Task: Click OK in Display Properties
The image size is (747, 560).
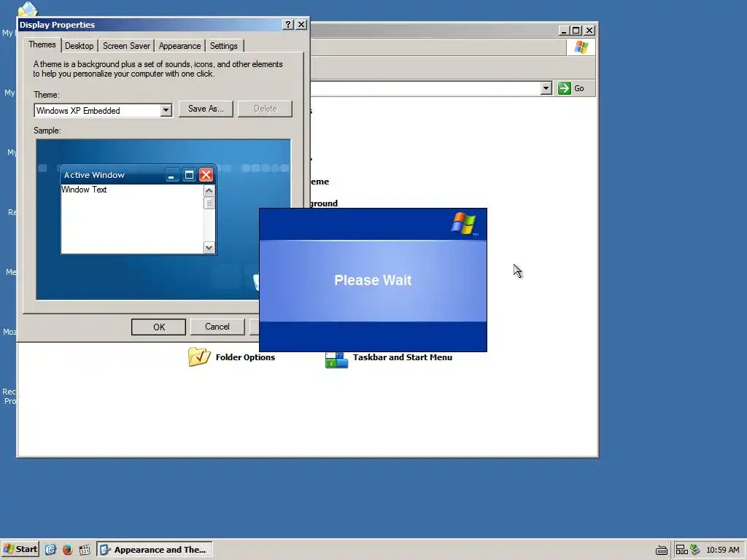Action: 158,327
